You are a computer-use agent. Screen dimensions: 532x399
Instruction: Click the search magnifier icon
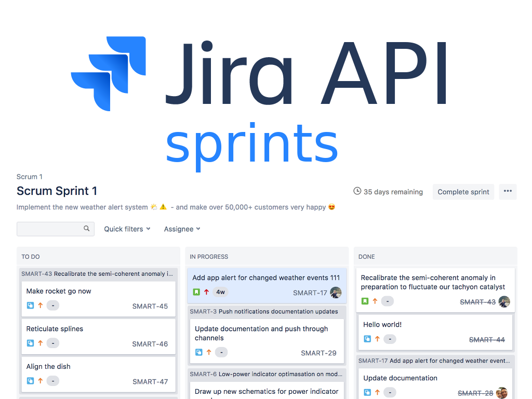86,229
